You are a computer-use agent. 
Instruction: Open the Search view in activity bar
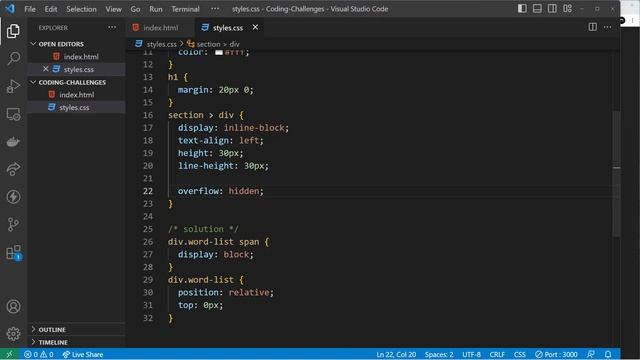click(13, 58)
